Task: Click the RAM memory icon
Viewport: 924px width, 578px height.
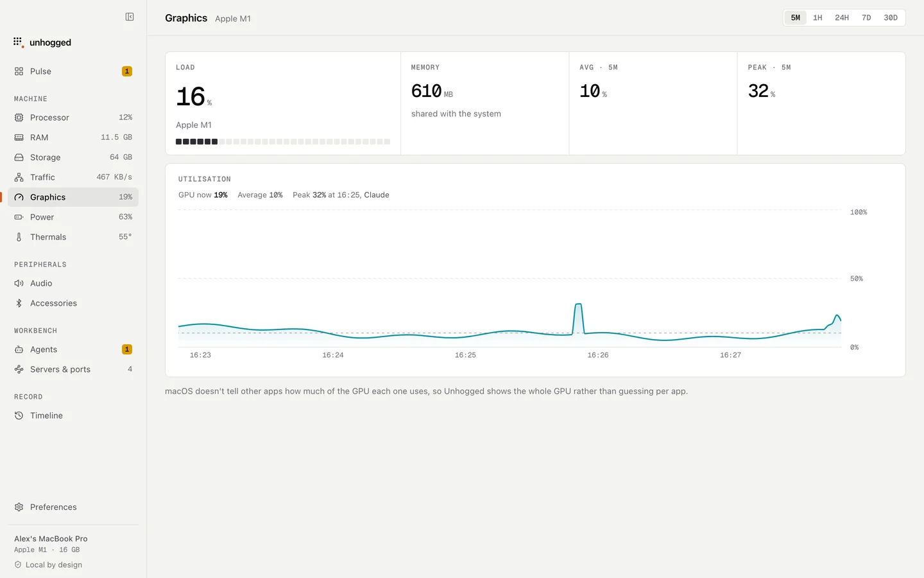Action: (19, 137)
